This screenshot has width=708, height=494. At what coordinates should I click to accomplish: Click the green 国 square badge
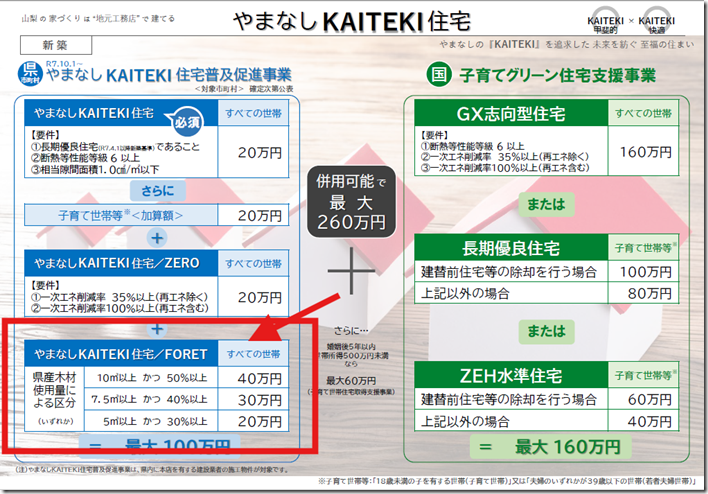(437, 73)
